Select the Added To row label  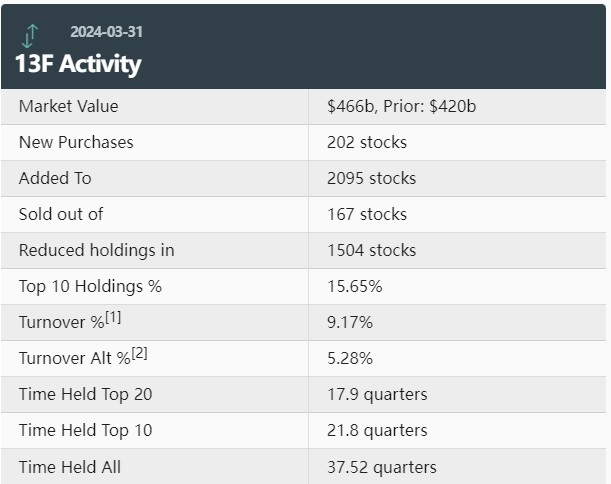pos(55,178)
